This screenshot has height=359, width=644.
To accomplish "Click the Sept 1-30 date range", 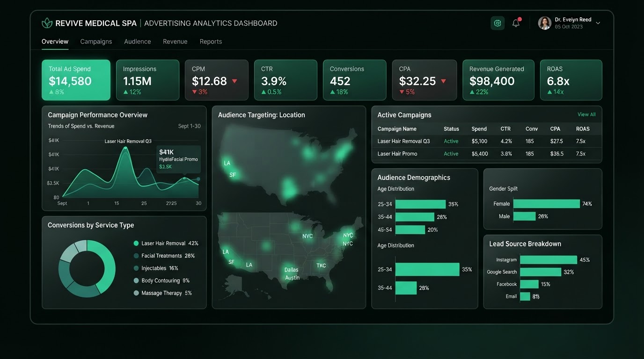I will (190, 126).
